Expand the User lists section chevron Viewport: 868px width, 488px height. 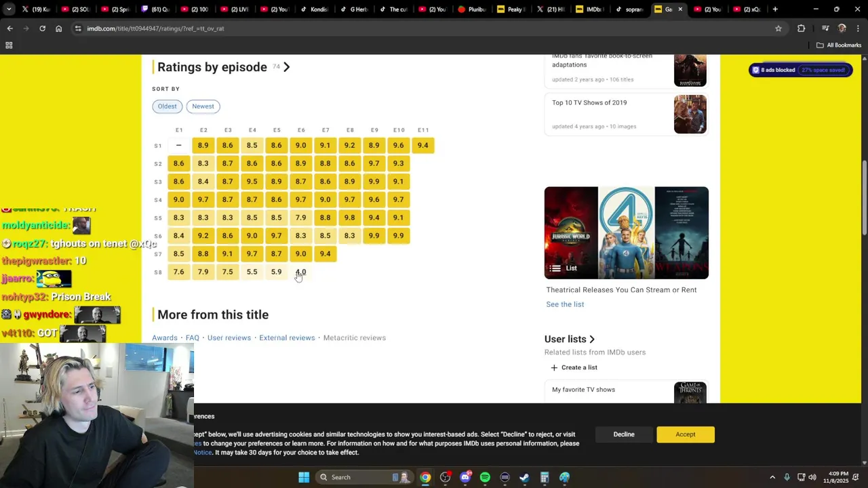[x=592, y=339]
